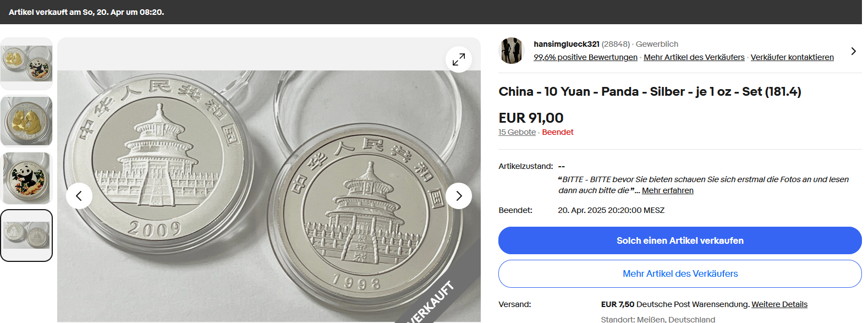Expand description via Mehr erfahren
868x323 pixels.
(667, 190)
